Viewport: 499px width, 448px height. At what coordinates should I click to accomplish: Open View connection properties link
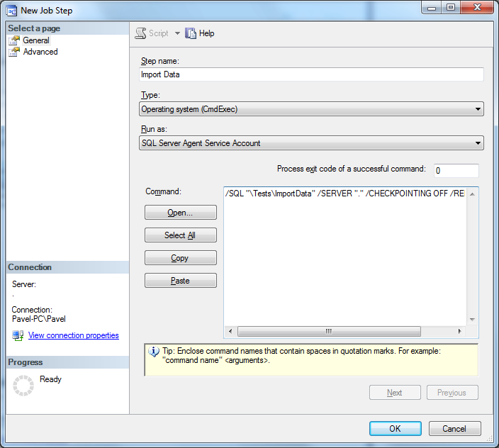click(74, 336)
